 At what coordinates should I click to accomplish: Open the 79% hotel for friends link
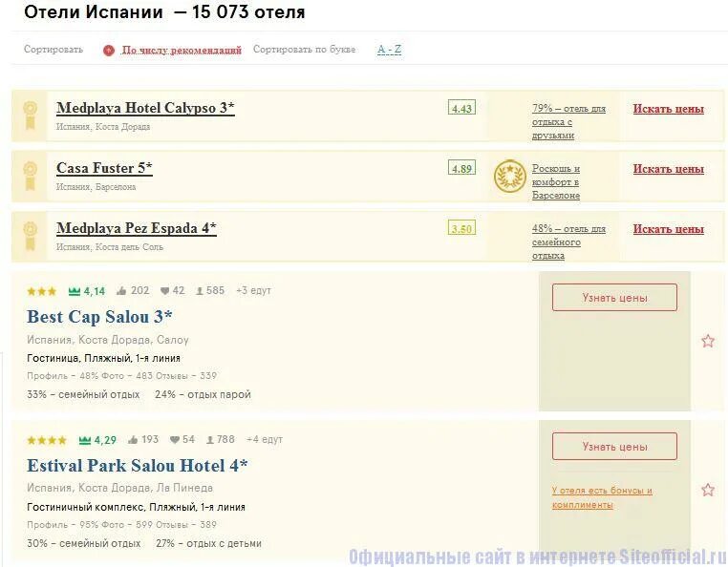click(x=568, y=121)
